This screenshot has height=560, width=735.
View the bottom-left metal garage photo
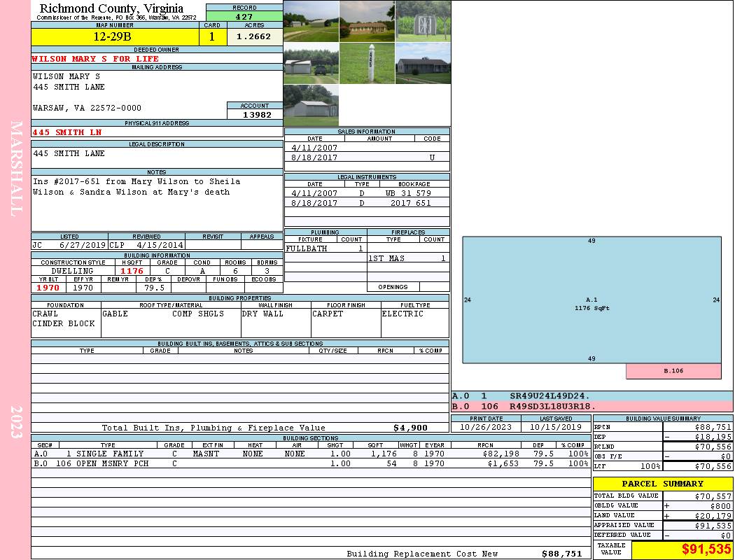[311, 105]
